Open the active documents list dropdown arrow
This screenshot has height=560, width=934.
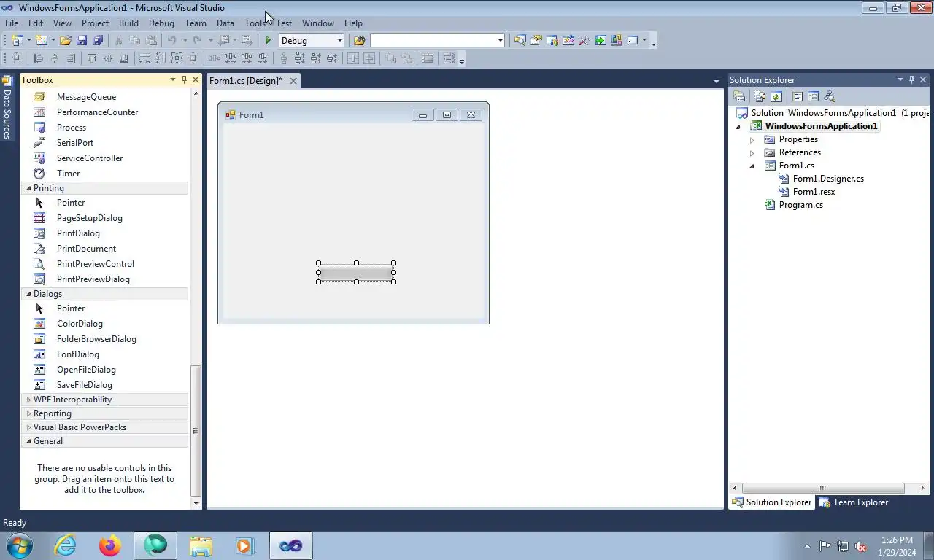(717, 81)
